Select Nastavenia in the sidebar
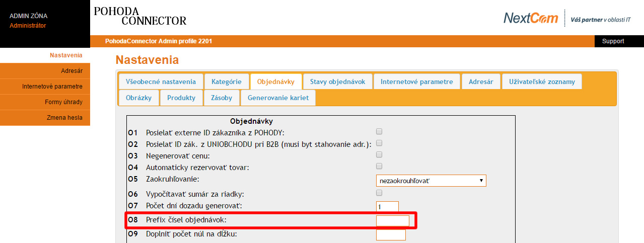This screenshot has width=644, height=243. (x=66, y=55)
